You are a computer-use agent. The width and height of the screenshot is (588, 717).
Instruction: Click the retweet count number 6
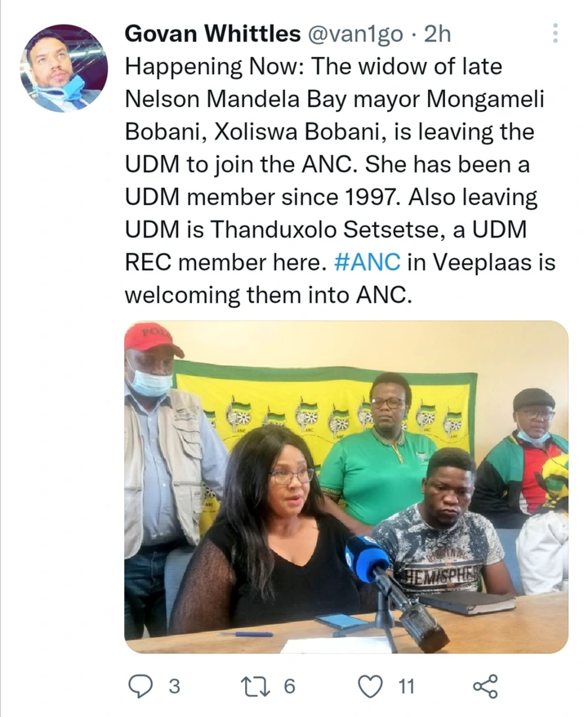click(289, 686)
